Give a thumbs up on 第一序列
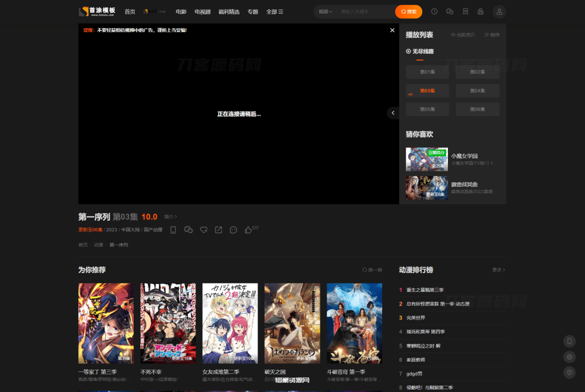 (x=248, y=230)
